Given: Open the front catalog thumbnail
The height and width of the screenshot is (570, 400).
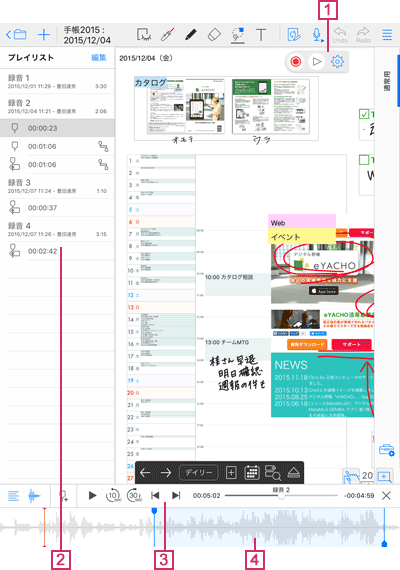Looking at the screenshot, I should pyautogui.click(x=185, y=106).
